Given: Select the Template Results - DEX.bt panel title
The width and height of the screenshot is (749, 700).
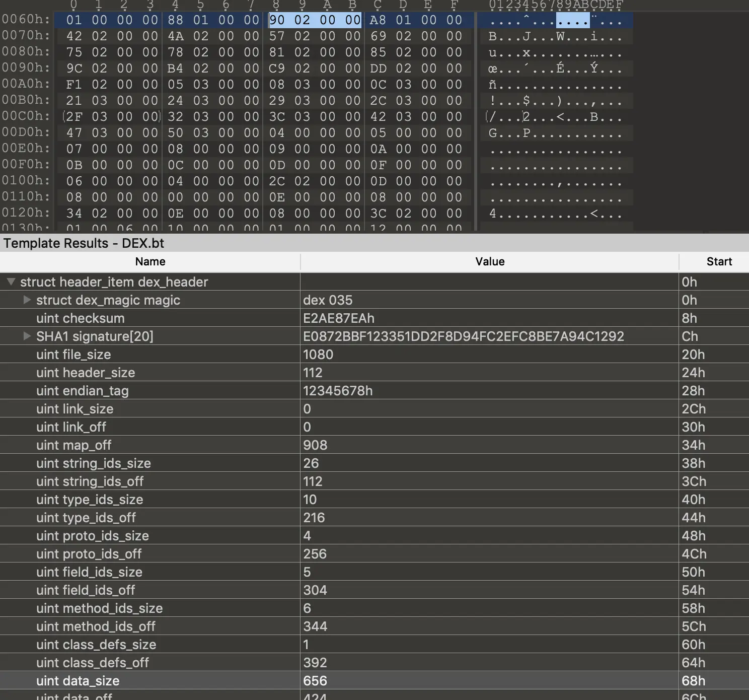Looking at the screenshot, I should (84, 243).
